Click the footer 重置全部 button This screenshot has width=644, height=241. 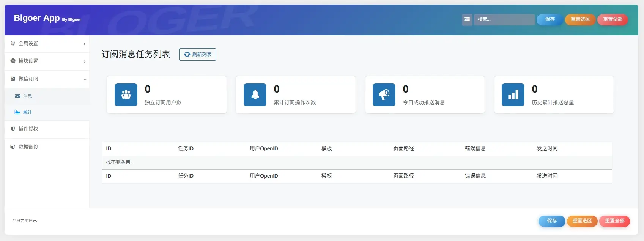tap(614, 221)
